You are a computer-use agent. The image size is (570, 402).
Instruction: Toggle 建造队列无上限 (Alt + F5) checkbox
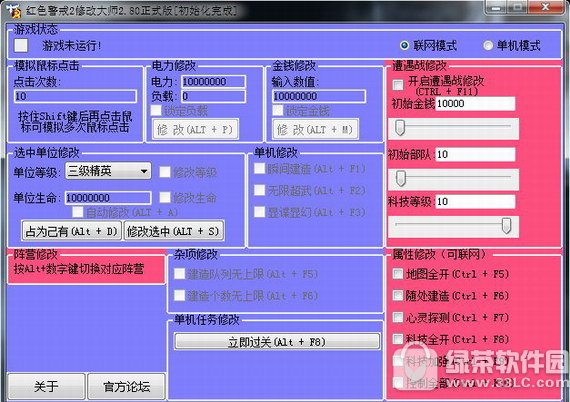click(x=180, y=274)
